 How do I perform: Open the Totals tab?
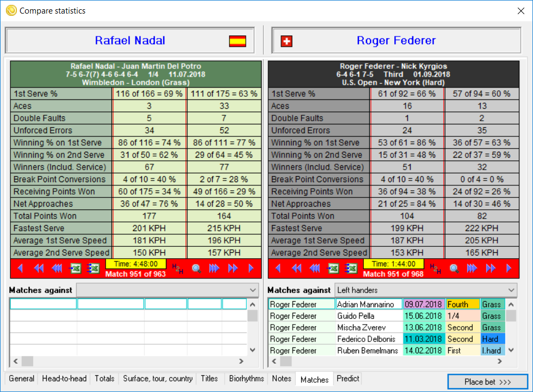pyautogui.click(x=104, y=378)
